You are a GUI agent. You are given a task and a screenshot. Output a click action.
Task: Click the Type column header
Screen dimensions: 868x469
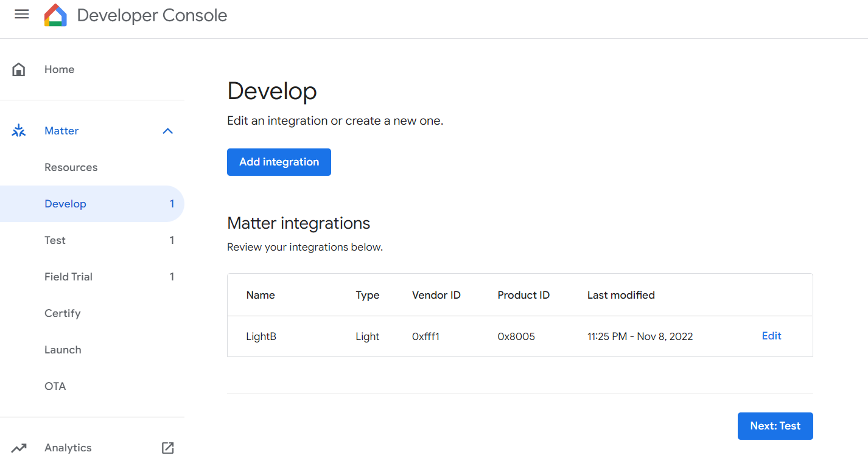368,295
